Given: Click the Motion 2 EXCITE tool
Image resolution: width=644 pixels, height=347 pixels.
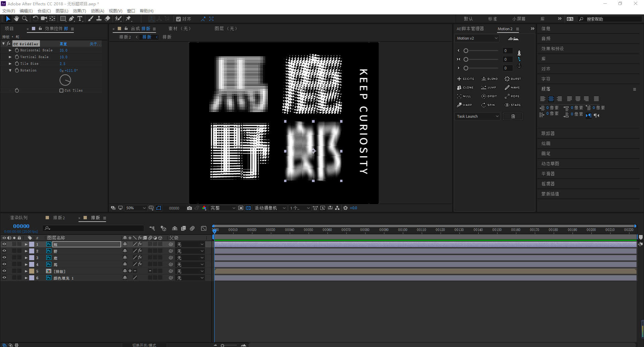Looking at the screenshot, I should [466, 79].
